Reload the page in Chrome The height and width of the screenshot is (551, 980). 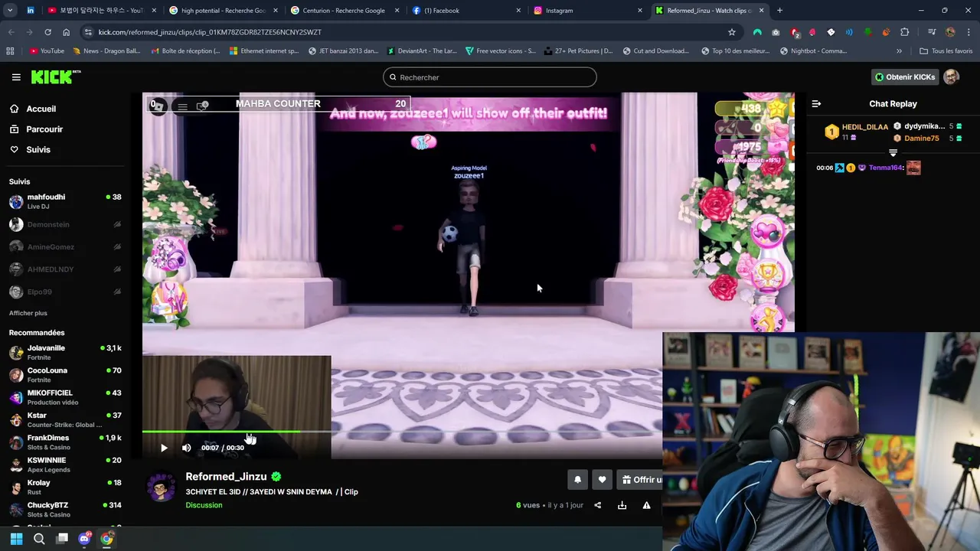47,32
